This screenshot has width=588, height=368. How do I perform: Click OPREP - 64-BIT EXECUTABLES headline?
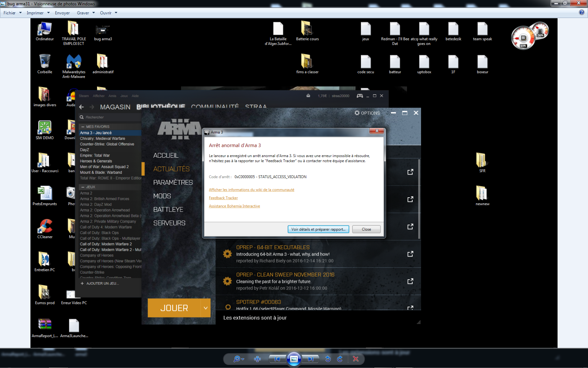click(273, 247)
